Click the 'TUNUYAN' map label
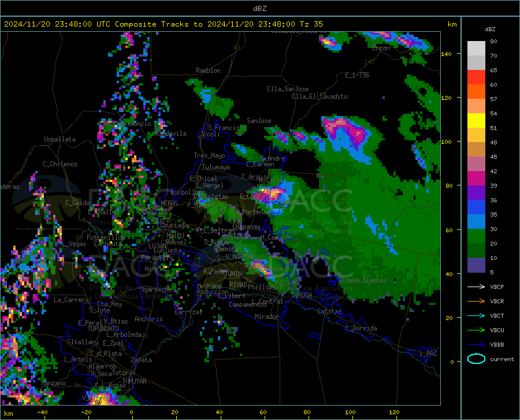 [134, 381]
